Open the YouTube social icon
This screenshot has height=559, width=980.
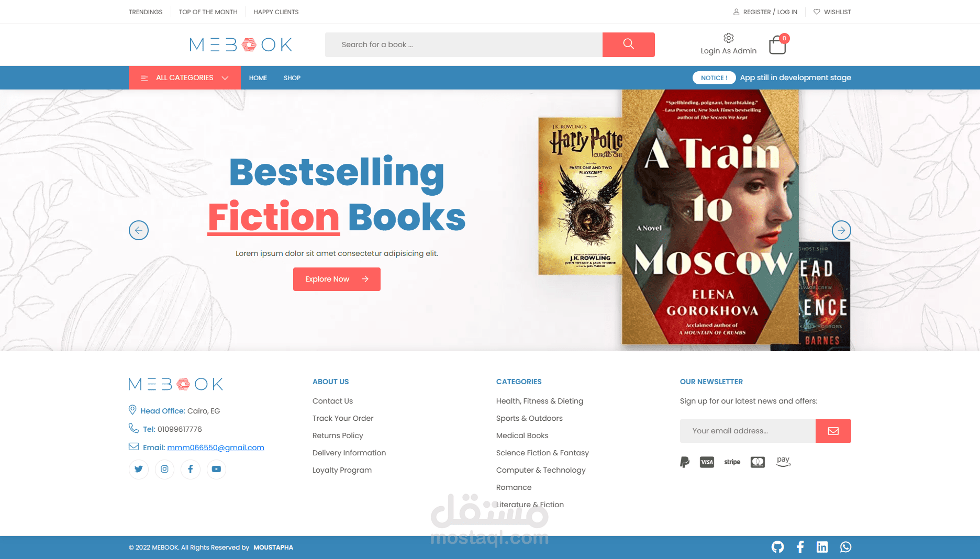pyautogui.click(x=216, y=469)
